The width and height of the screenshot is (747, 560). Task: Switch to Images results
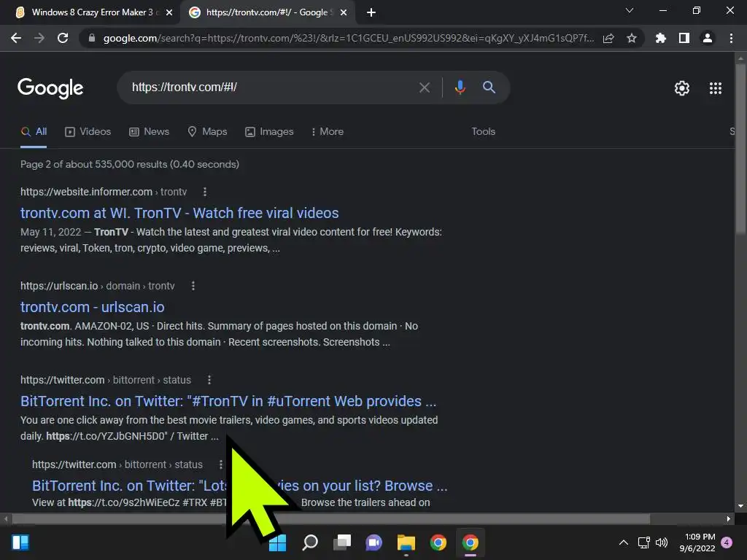pos(269,132)
